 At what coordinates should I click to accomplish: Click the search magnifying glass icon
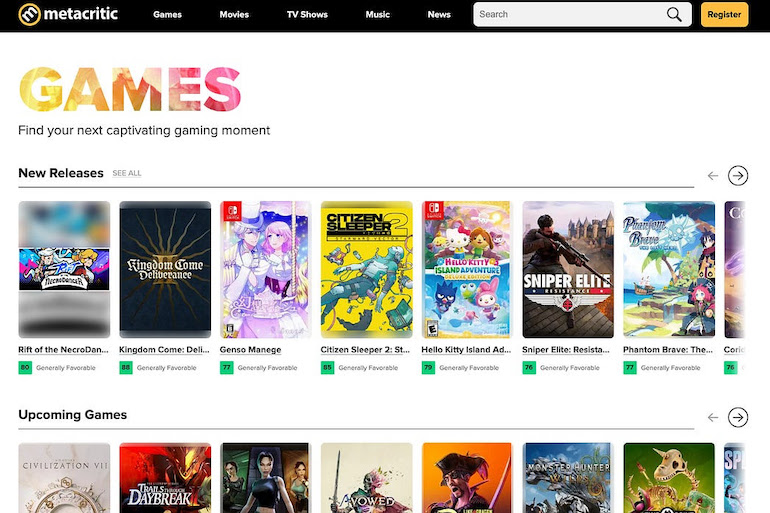(676, 15)
